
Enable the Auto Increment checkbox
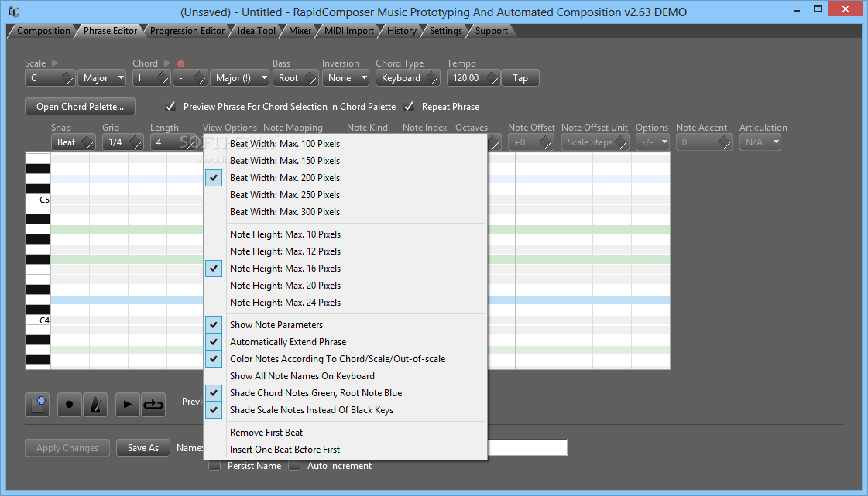(x=294, y=466)
